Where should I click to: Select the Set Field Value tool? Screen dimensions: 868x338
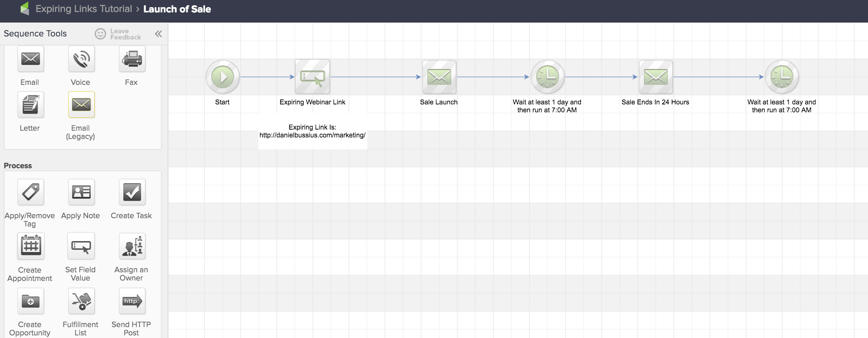coord(81,246)
